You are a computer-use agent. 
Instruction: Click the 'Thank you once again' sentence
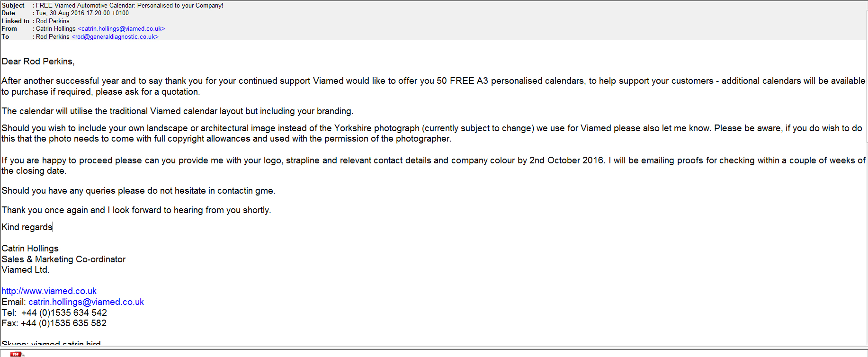click(x=136, y=210)
